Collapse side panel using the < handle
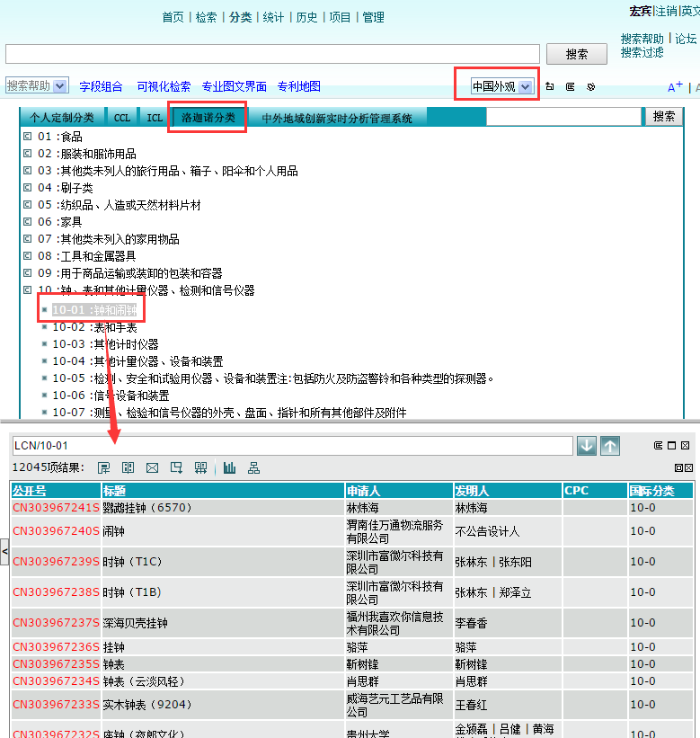 coord(4,549)
